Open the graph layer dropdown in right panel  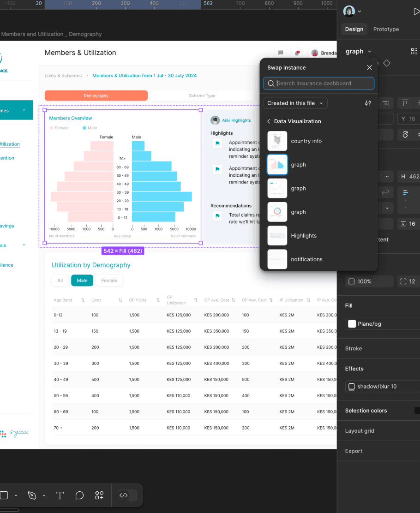click(369, 51)
